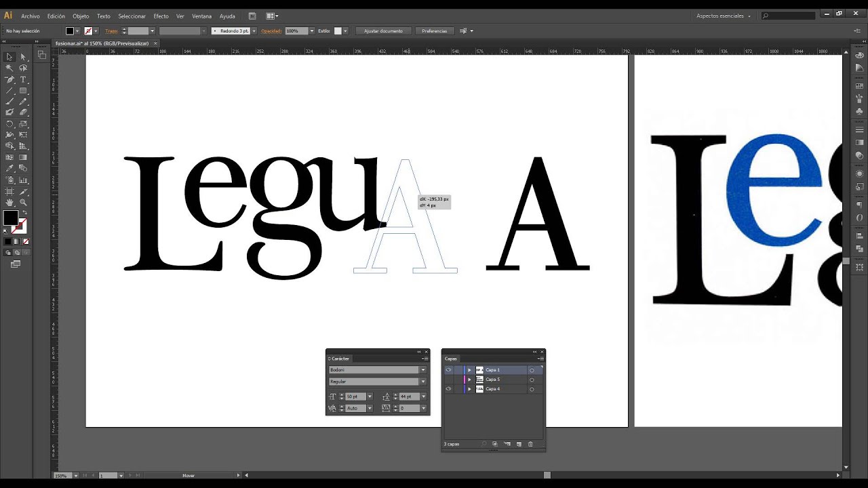
Task: Open Ventana menu
Action: tap(201, 16)
